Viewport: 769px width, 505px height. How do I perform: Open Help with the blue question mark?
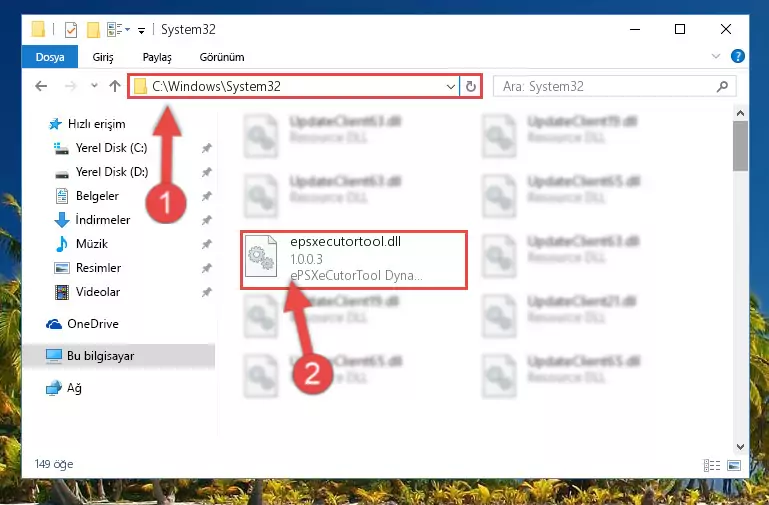(737, 56)
